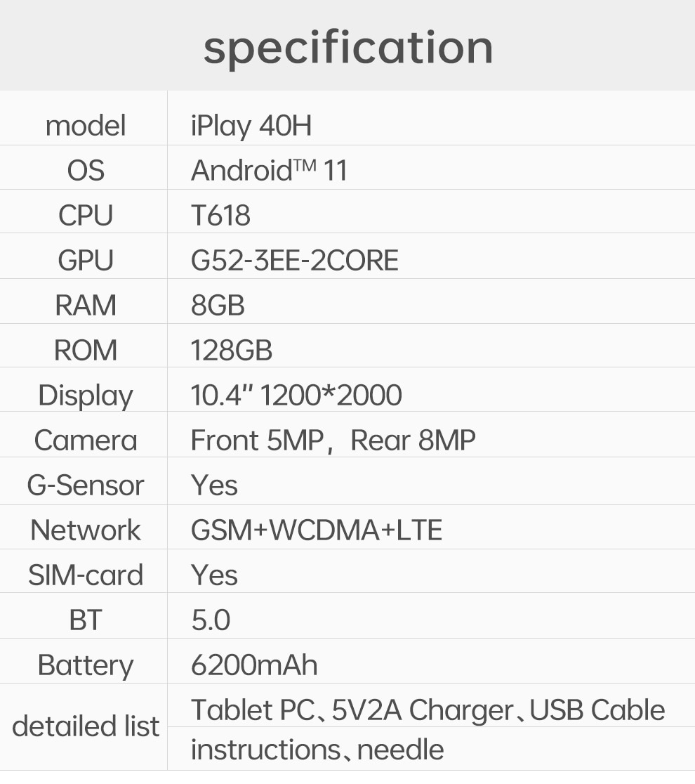This screenshot has height=784, width=695.
Task: Click the Display row label
Action: click(x=86, y=396)
